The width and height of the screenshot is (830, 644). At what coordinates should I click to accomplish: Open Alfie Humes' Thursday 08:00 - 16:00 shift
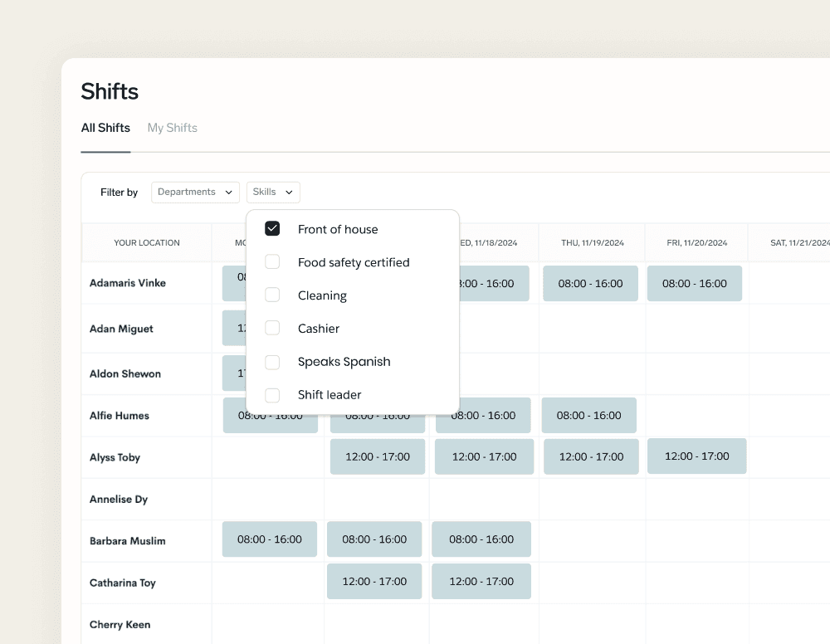[x=588, y=416]
